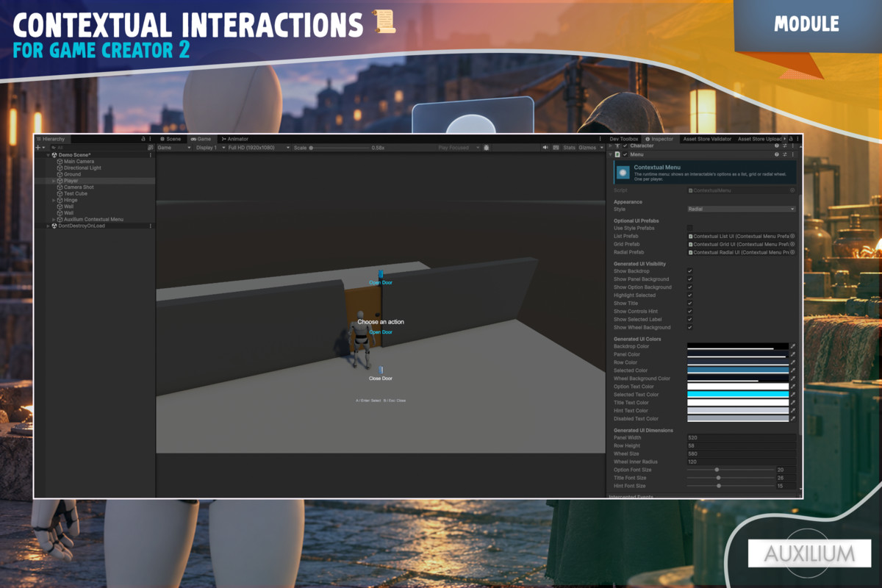Toggle the Highlight Selected checkbox

(689, 295)
